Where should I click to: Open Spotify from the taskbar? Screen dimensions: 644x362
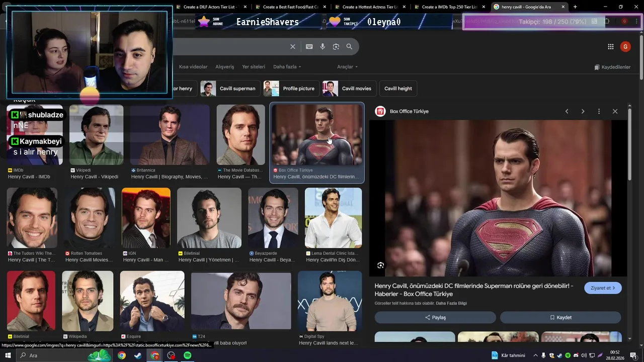pyautogui.click(x=187, y=355)
